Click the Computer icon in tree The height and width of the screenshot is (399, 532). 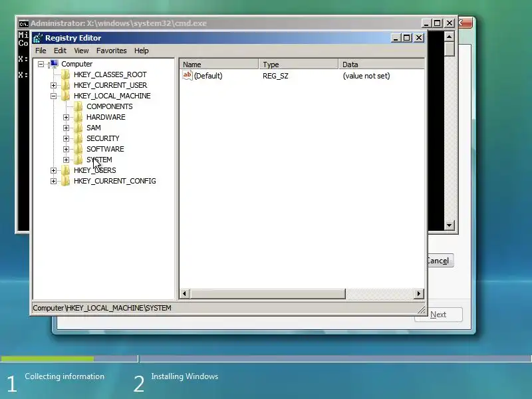54,63
